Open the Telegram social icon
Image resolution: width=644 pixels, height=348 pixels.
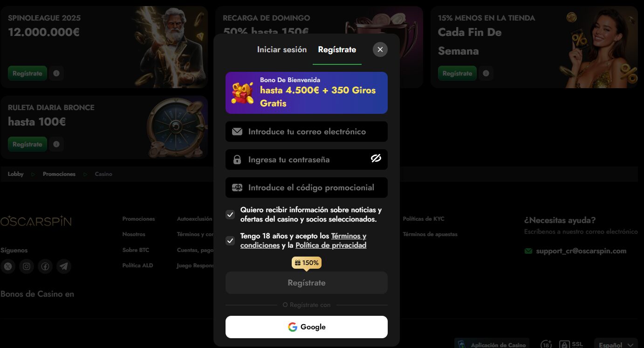click(x=64, y=266)
